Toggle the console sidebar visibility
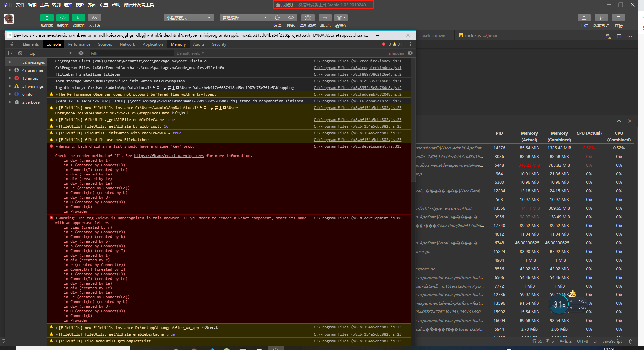Viewport: 644px width, 350px height. (11, 53)
